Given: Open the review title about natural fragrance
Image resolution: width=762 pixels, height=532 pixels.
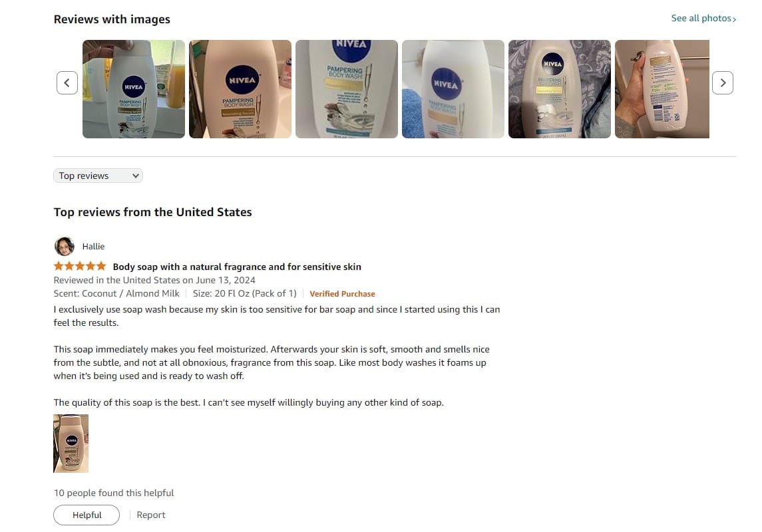Looking at the screenshot, I should [237, 267].
